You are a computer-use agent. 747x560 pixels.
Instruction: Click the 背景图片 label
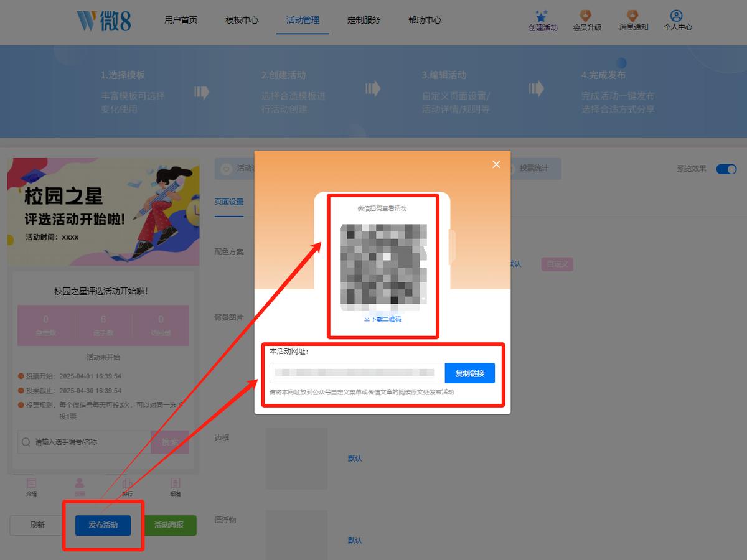[x=229, y=317]
